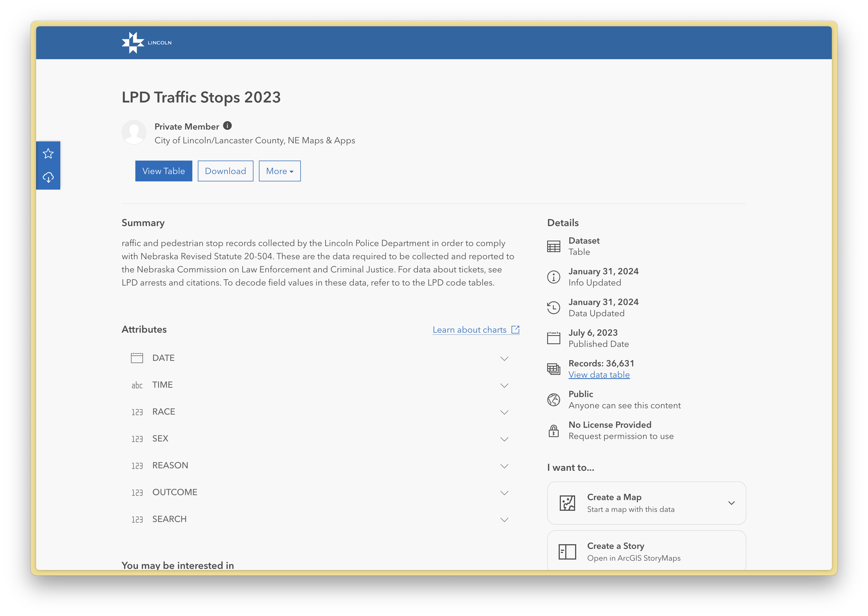Click the external link icon beside charts link

coord(515,330)
